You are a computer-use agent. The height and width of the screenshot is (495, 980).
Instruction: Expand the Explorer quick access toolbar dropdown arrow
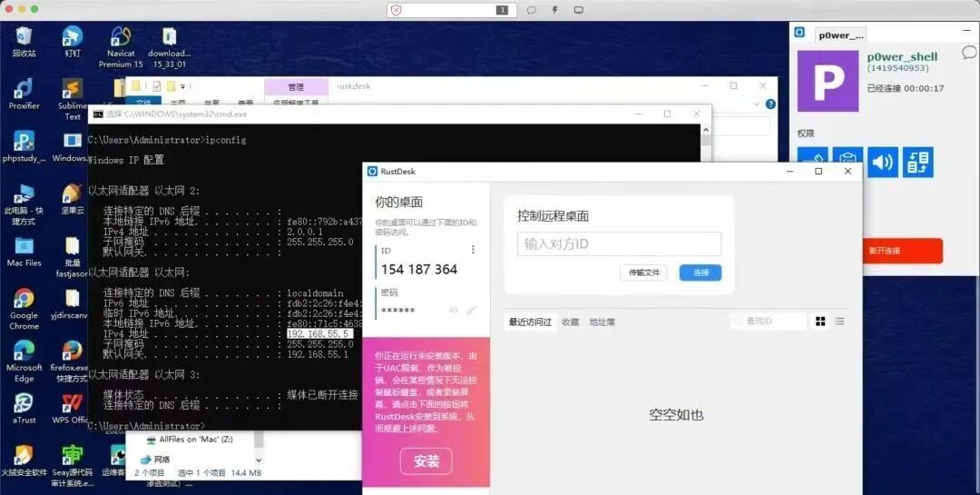pyautogui.click(x=182, y=86)
